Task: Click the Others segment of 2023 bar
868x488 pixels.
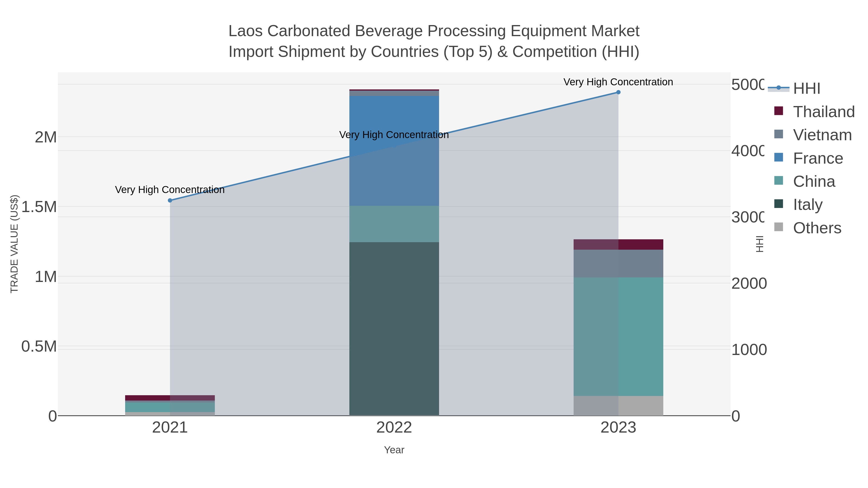Action: pos(618,406)
